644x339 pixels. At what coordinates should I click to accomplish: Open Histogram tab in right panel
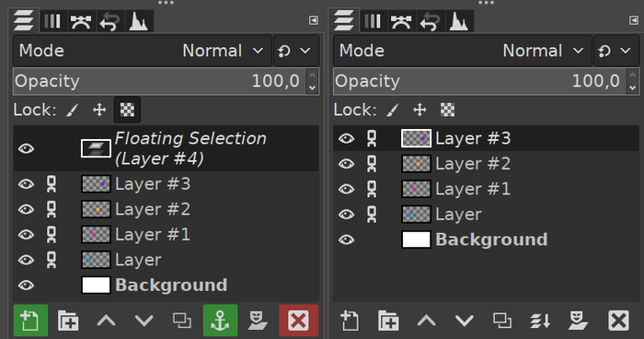459,21
